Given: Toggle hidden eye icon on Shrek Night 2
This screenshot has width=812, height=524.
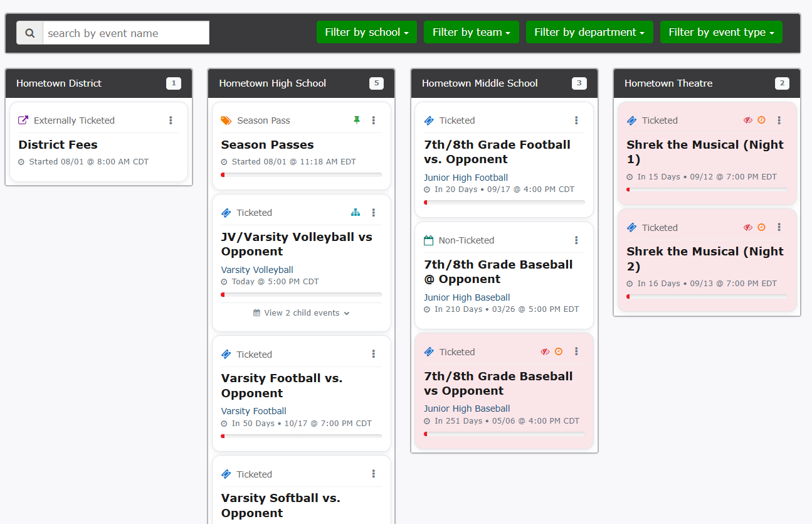Looking at the screenshot, I should pyautogui.click(x=747, y=228).
